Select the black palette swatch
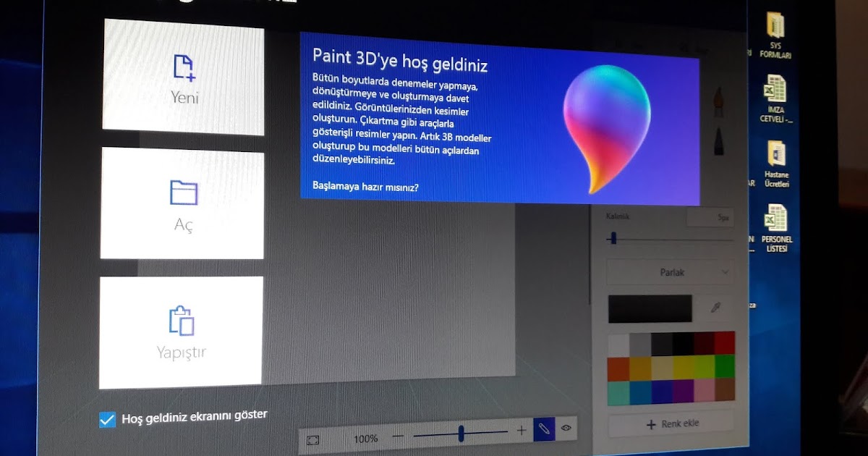This screenshot has width=868, height=456. coord(683,343)
